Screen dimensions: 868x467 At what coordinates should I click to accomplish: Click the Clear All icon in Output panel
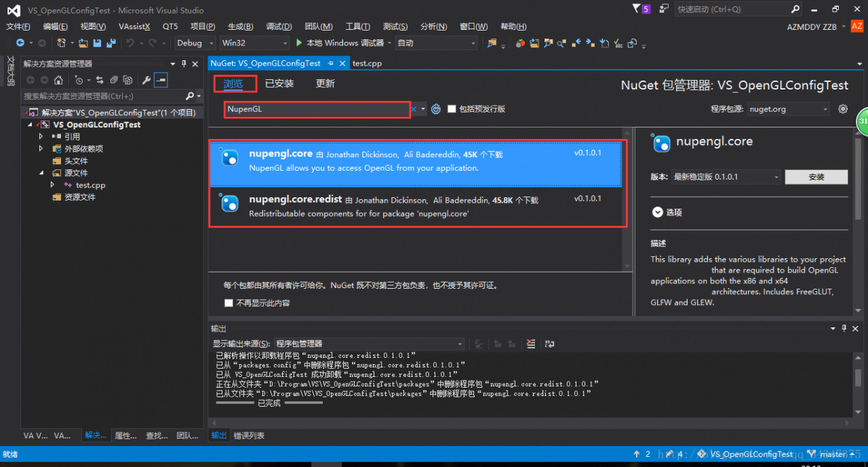[531, 344]
